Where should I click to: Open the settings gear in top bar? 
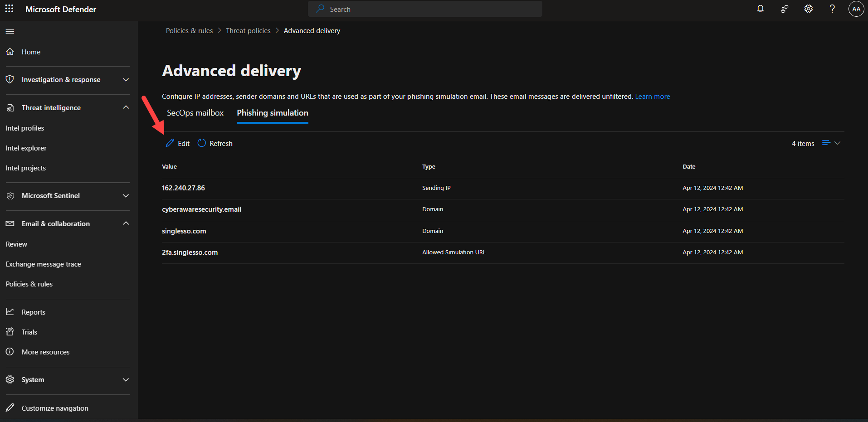click(x=809, y=9)
